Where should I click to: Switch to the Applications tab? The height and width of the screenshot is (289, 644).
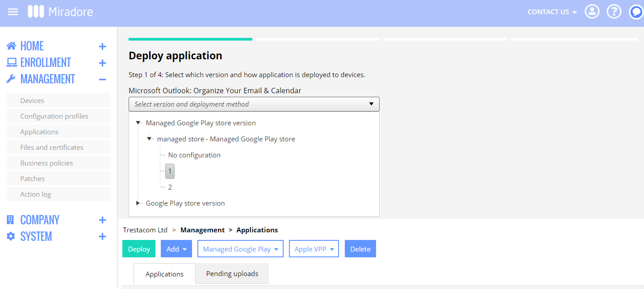tap(164, 274)
